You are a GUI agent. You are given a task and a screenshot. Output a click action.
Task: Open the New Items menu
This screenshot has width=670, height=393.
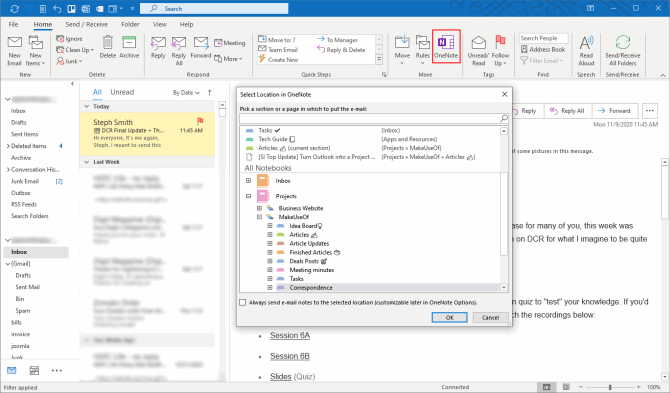tap(35, 51)
